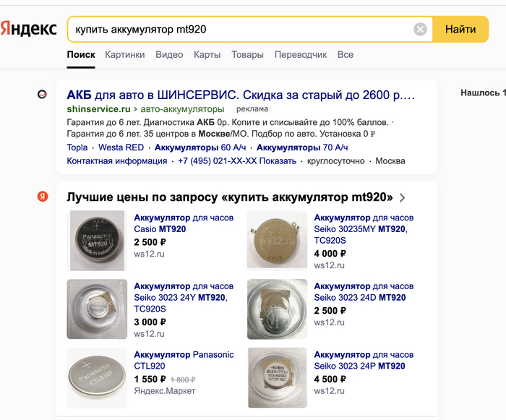Switch to the Картинки tab
Viewport: 506px width, 420px height.
click(124, 54)
